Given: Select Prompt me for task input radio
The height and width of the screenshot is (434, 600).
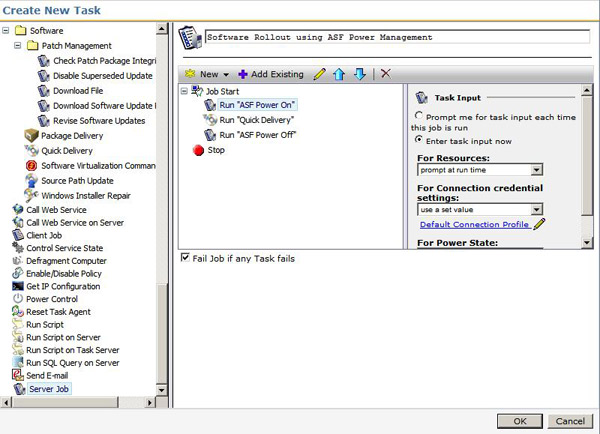Looking at the screenshot, I should tap(419, 115).
